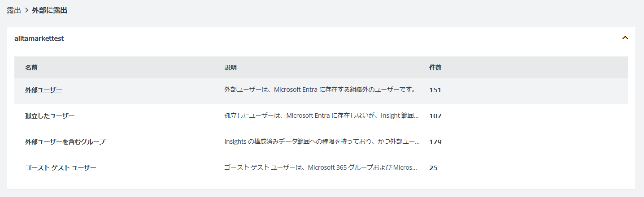
Task: Open 外部ユーザーを含むグループ row name
Action: point(65,142)
